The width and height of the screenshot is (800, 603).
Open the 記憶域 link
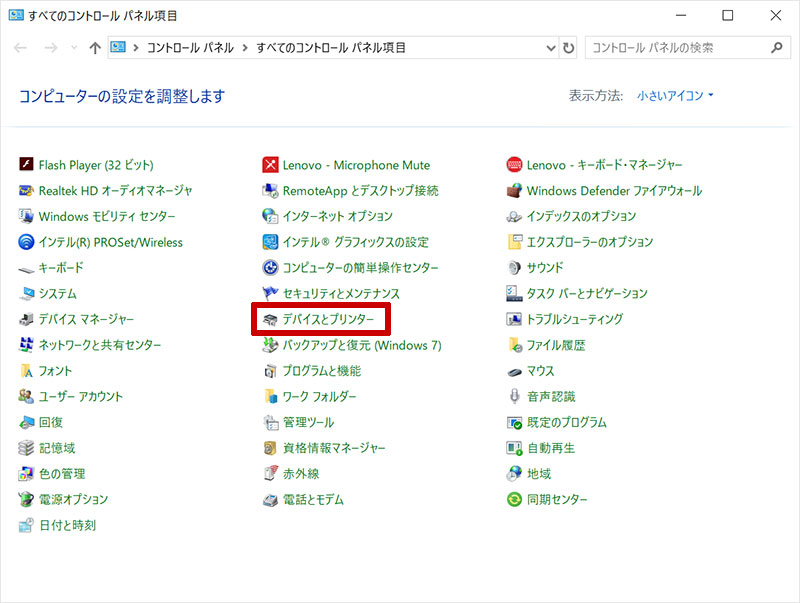pyautogui.click(x=57, y=448)
